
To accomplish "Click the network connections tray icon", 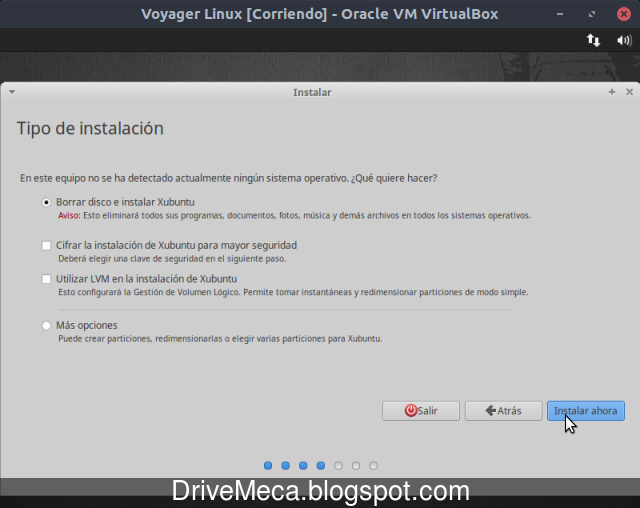I will (x=593, y=40).
